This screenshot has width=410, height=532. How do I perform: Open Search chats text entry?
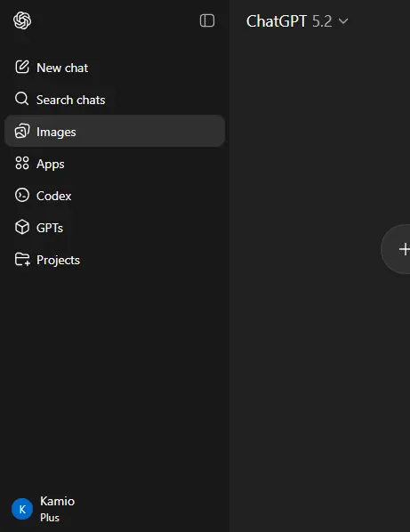click(71, 100)
